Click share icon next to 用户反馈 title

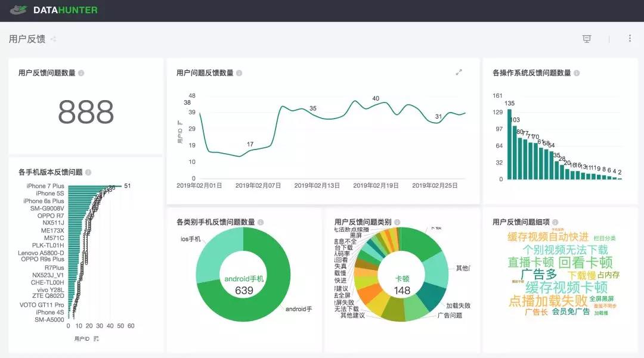coord(54,39)
